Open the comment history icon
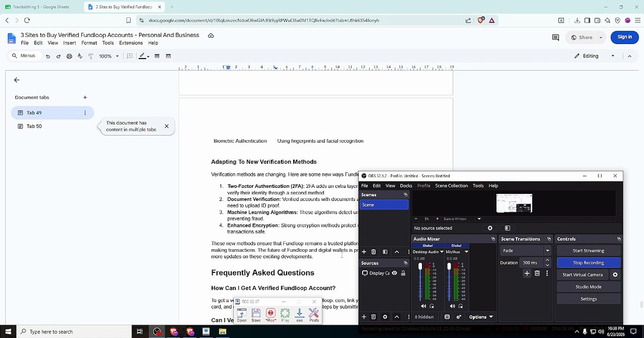644x338 pixels. (556, 38)
